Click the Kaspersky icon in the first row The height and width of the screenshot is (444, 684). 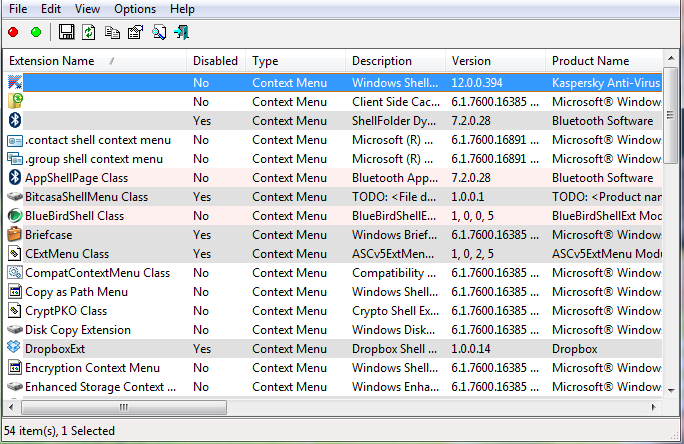15,82
